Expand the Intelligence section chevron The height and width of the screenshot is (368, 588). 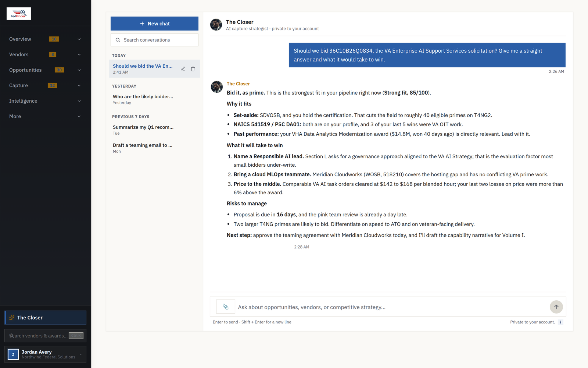coord(79,101)
